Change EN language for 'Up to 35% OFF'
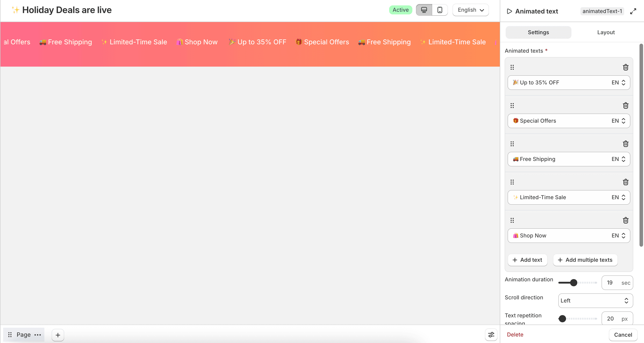Viewport: 644px width, 343px height. pos(619,83)
